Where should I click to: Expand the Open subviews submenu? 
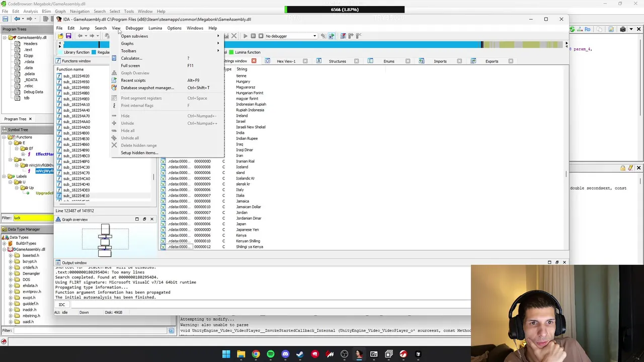(166, 36)
